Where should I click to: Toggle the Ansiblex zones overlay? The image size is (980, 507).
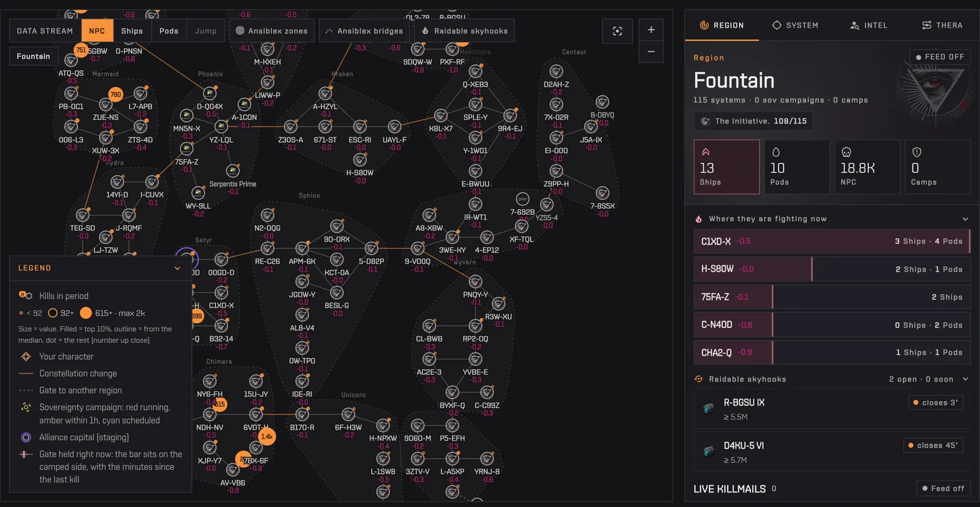pyautogui.click(x=272, y=31)
